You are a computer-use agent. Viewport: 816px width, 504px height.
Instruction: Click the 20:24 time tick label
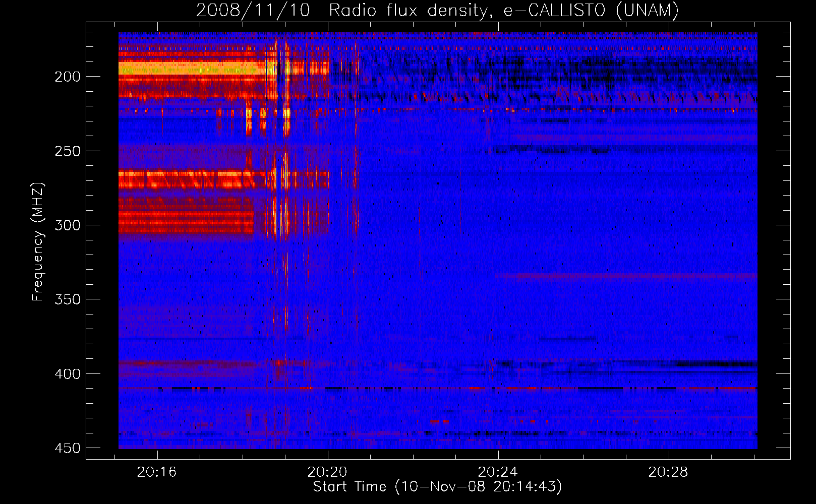tap(498, 472)
